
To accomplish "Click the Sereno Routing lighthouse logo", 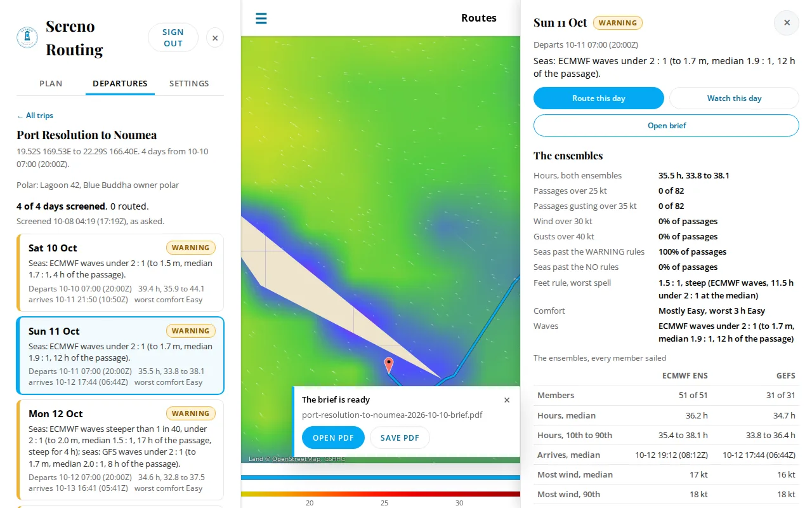I will pos(27,37).
